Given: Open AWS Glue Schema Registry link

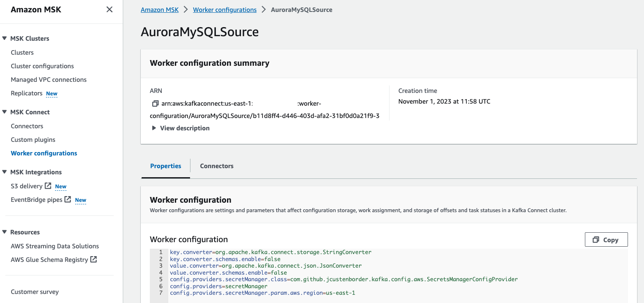Looking at the screenshot, I should [x=49, y=260].
